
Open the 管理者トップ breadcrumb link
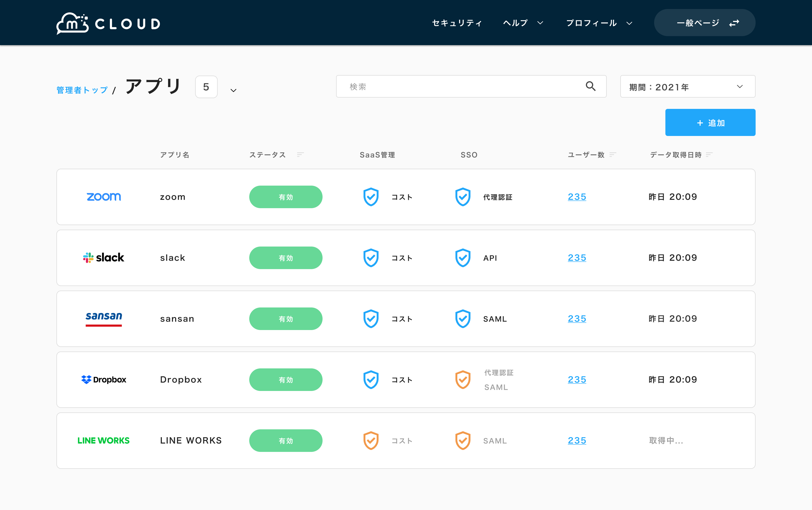(82, 90)
